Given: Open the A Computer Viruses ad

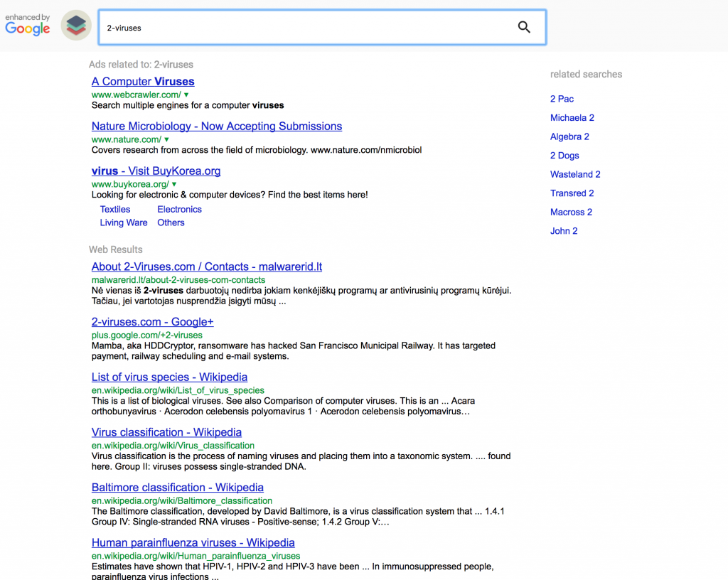Looking at the screenshot, I should 143,82.
